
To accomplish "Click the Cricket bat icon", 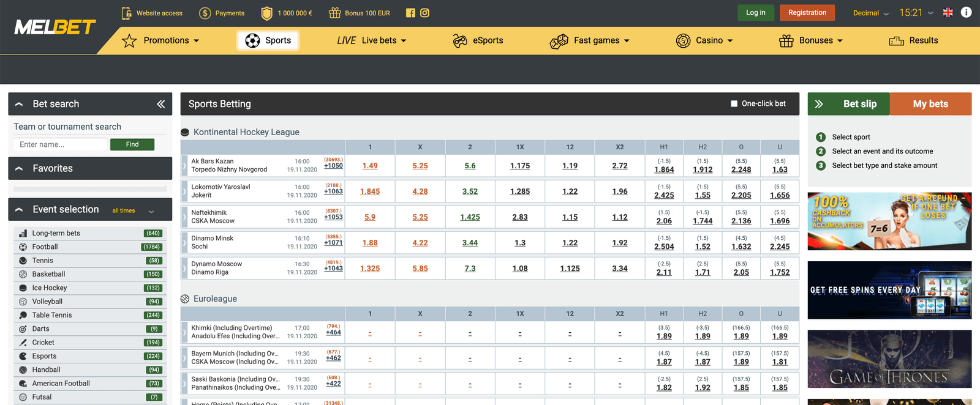I will (23, 343).
